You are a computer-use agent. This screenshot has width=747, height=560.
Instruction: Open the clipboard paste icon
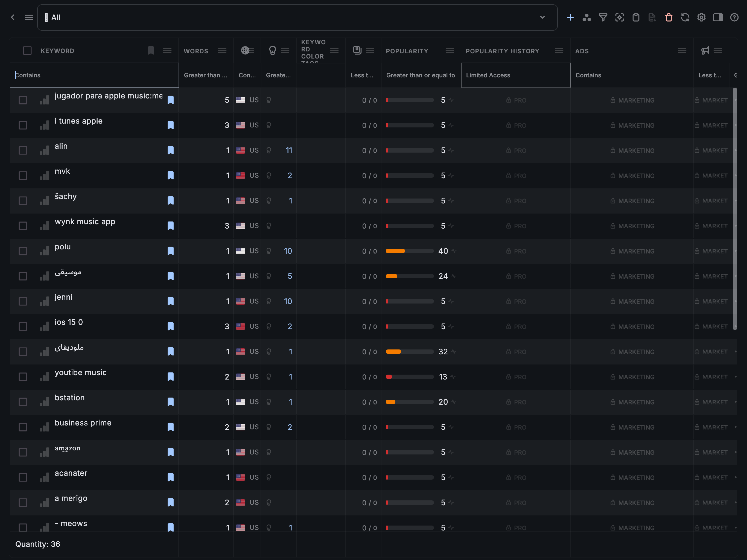pos(635,17)
